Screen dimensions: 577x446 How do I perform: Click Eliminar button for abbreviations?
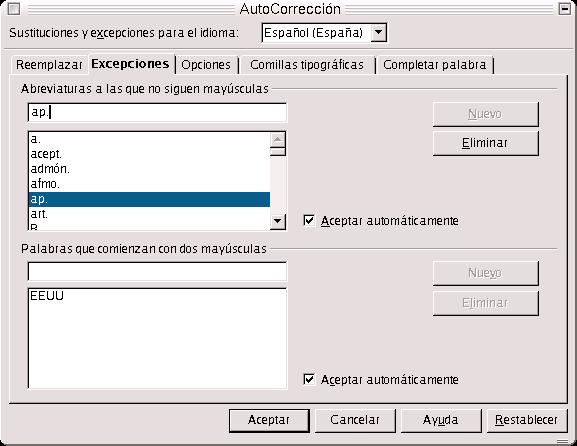click(485, 143)
